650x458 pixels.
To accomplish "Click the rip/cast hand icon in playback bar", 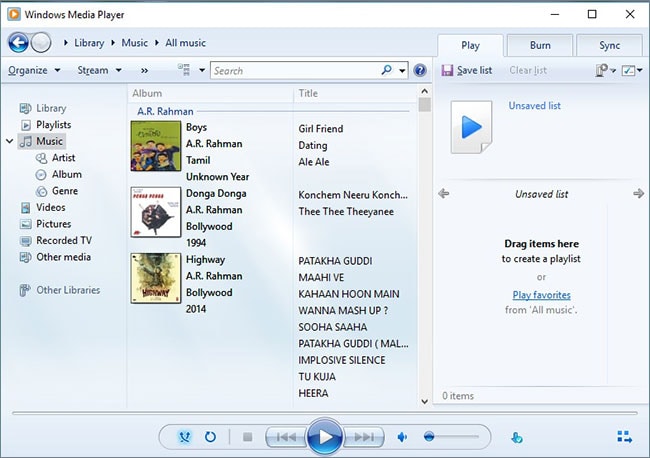I will tap(517, 437).
